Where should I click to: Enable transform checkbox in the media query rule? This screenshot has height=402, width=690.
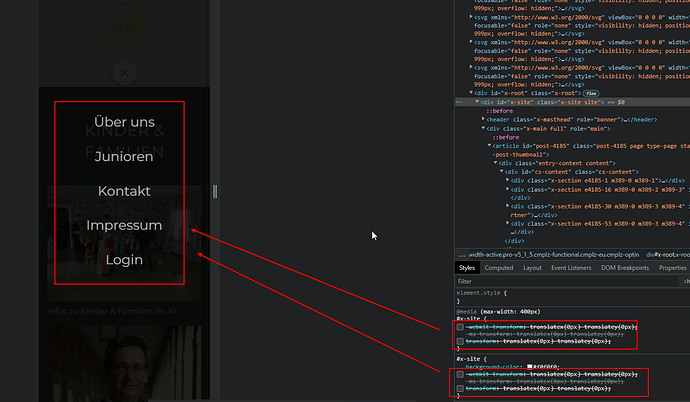point(461,341)
